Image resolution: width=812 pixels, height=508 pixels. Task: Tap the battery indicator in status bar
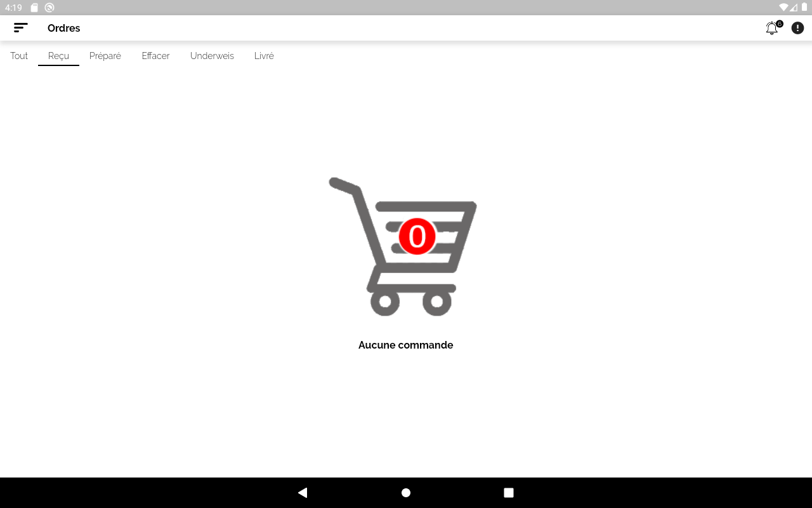804,8
